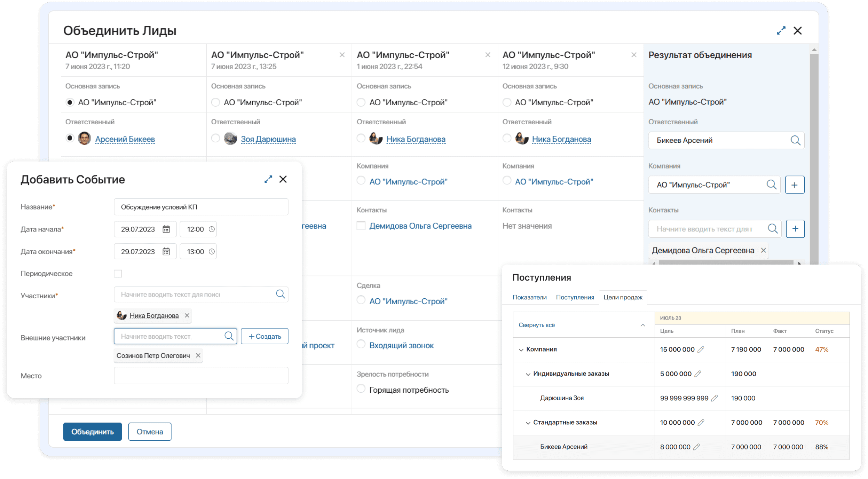This screenshot has width=868, height=479.
Task: Collapse the Индивидуальные заказы group
Action: (528, 374)
